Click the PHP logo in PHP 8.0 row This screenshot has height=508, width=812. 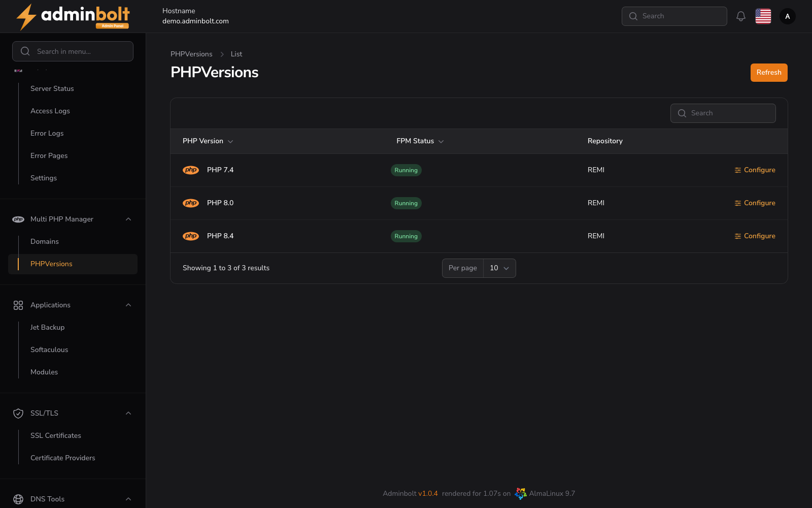[x=191, y=203]
